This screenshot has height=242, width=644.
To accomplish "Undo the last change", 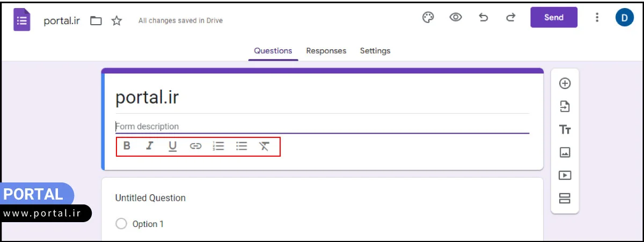I will pos(484,17).
